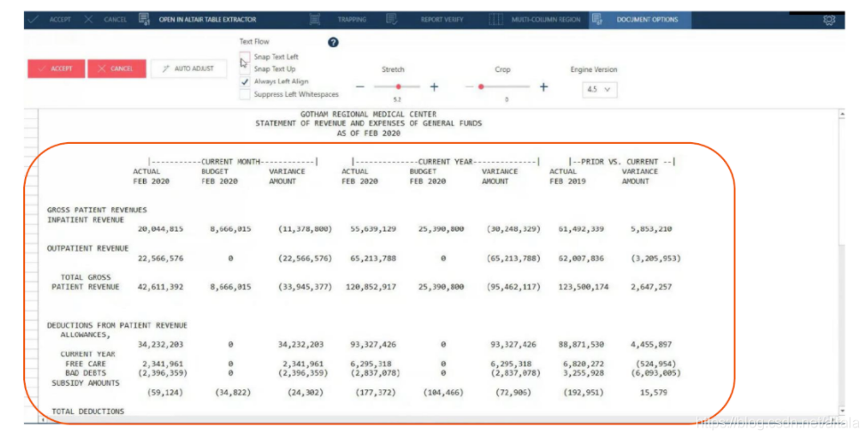Click the Trapping icon in top bar

[315, 20]
